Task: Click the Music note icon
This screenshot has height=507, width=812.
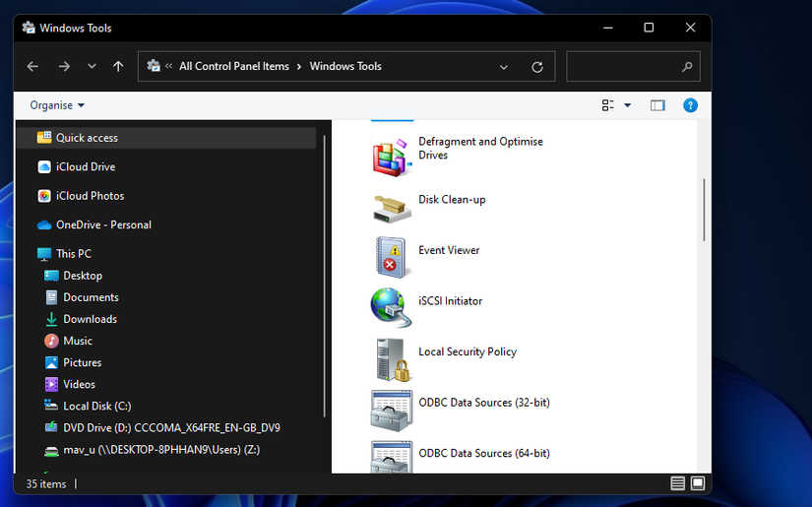Action: [x=51, y=341]
